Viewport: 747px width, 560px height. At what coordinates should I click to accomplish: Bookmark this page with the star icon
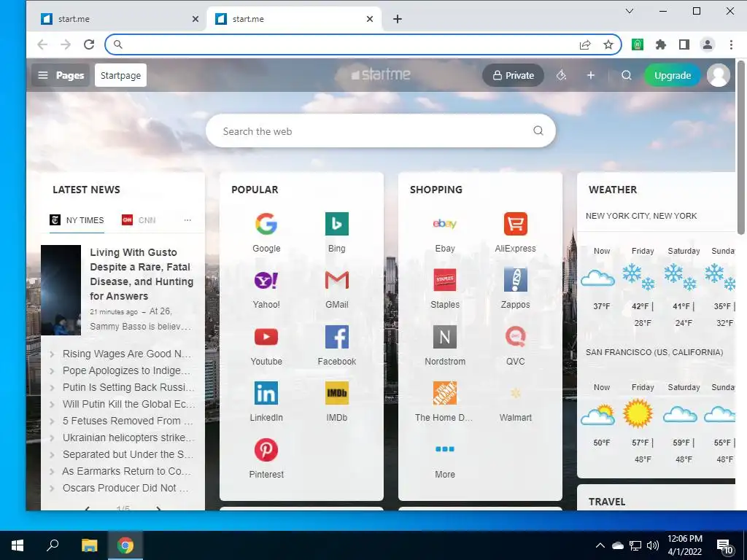[x=608, y=44]
